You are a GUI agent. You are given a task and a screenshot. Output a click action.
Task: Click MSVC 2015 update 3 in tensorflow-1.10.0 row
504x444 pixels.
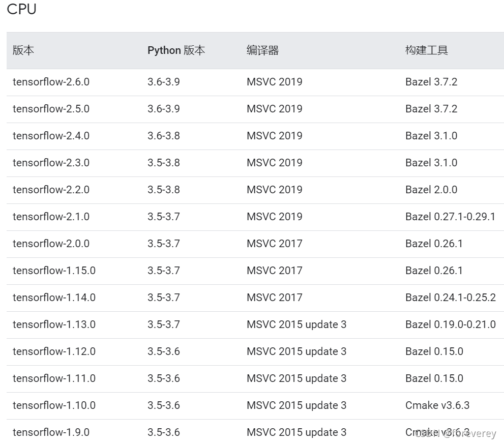coord(297,406)
